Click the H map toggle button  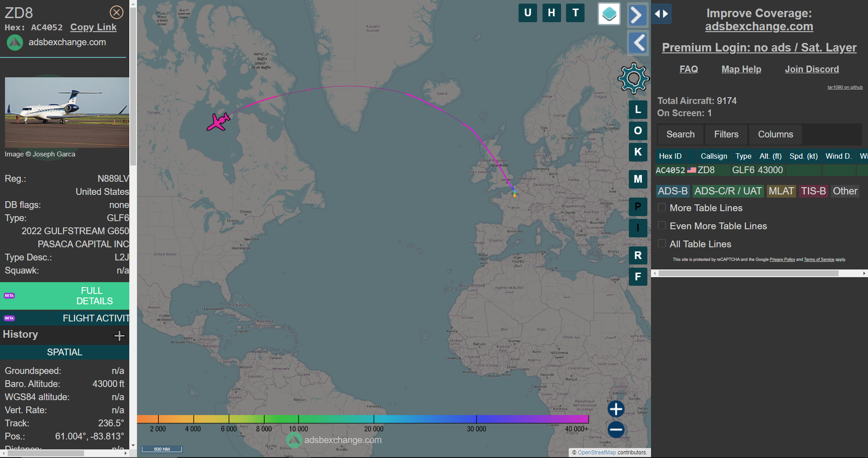click(552, 13)
